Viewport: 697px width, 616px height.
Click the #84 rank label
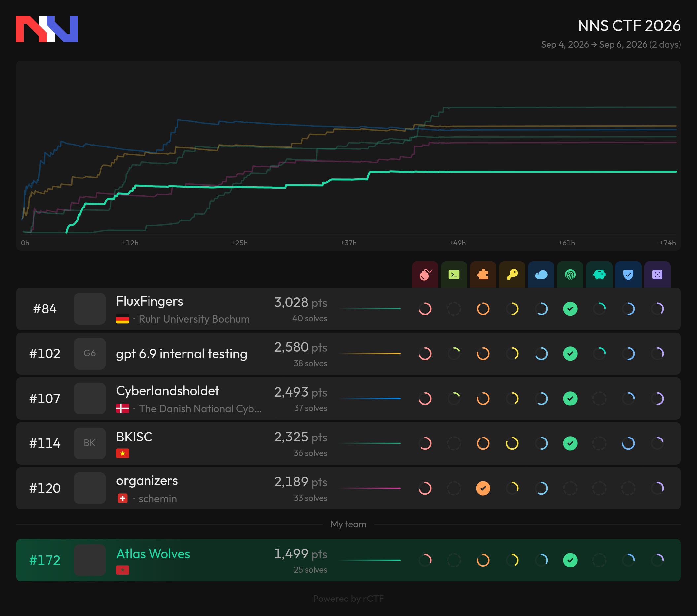pos(45,309)
